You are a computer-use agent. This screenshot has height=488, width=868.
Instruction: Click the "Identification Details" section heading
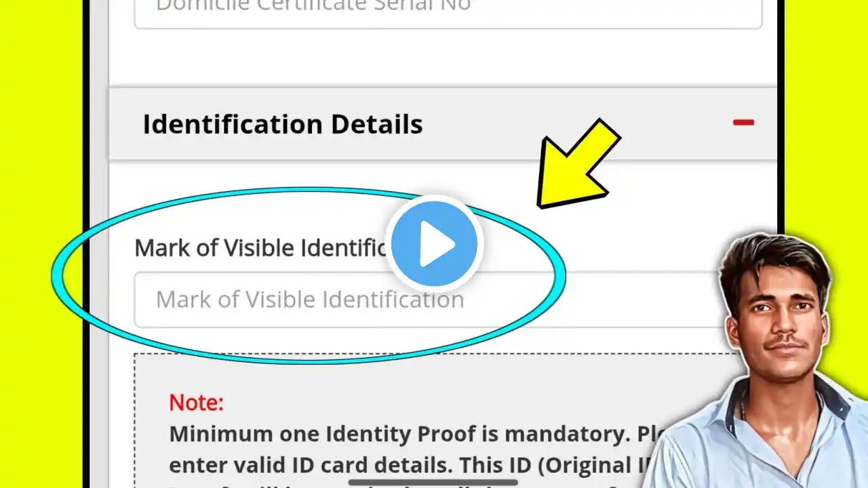tap(282, 125)
